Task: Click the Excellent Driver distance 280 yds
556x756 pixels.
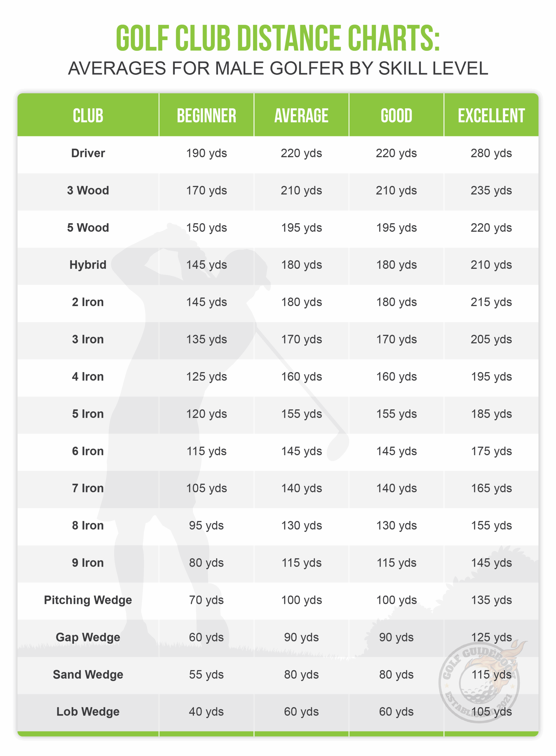Action: tap(491, 153)
